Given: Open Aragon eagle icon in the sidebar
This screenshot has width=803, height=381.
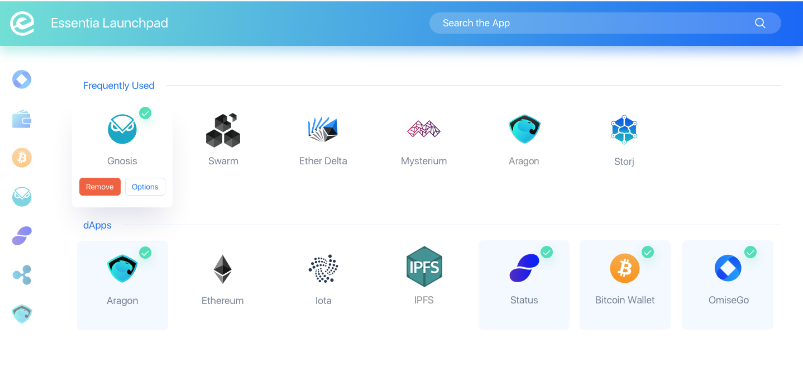Looking at the screenshot, I should point(22,313).
